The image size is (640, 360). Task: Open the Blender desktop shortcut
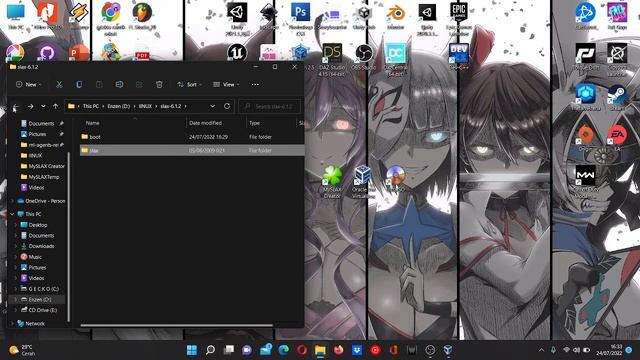[x=396, y=16]
